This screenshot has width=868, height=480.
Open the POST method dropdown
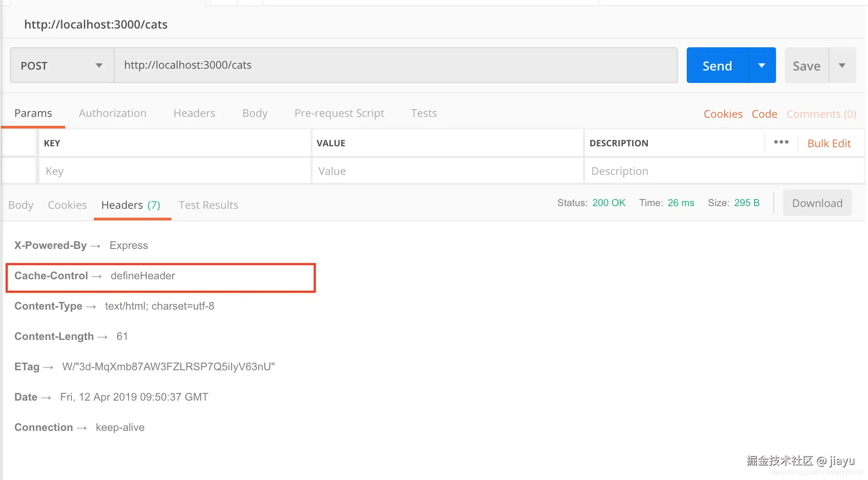pyautogui.click(x=62, y=66)
